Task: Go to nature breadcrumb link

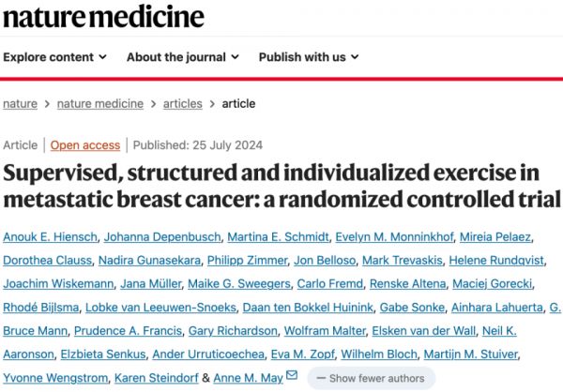Action: click(x=21, y=104)
